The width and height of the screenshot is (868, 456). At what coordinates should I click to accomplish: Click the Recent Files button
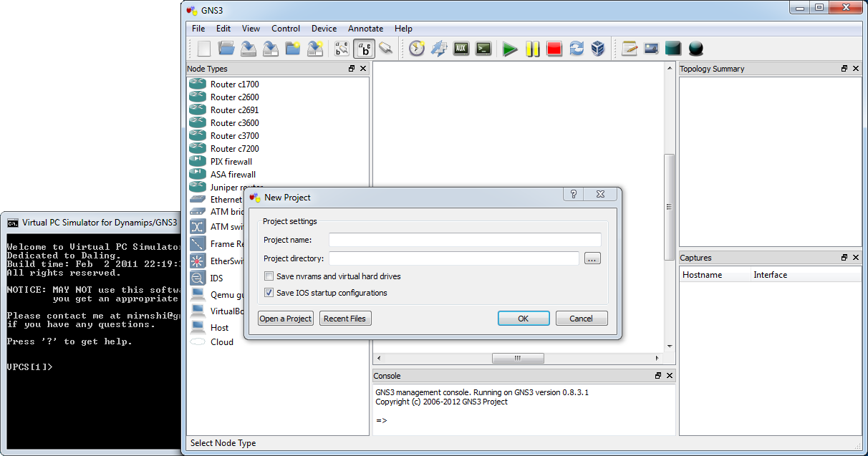tap(345, 319)
